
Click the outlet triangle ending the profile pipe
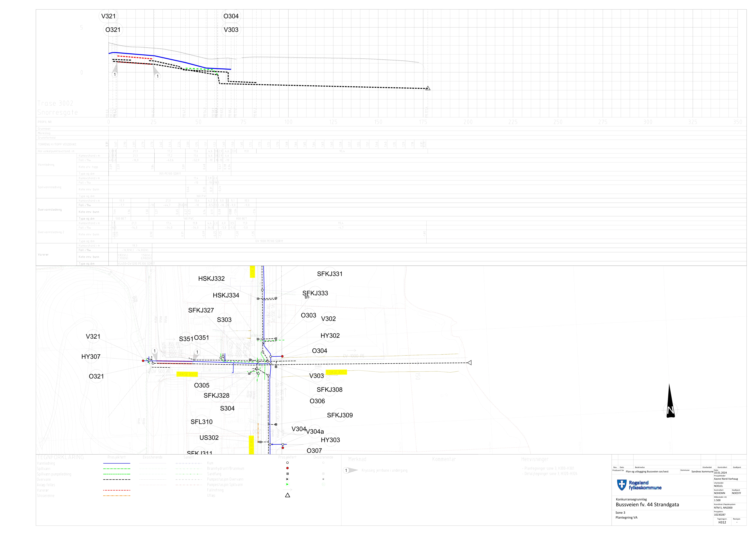pyautogui.click(x=428, y=88)
